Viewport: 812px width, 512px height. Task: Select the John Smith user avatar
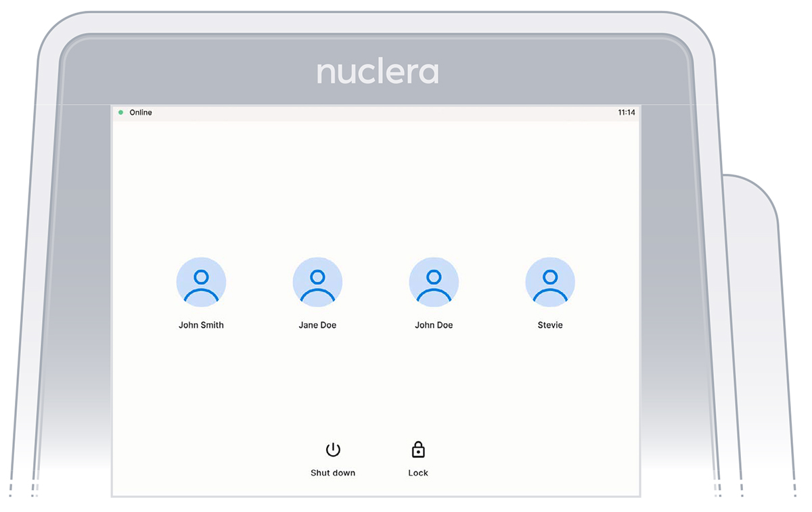click(x=201, y=282)
